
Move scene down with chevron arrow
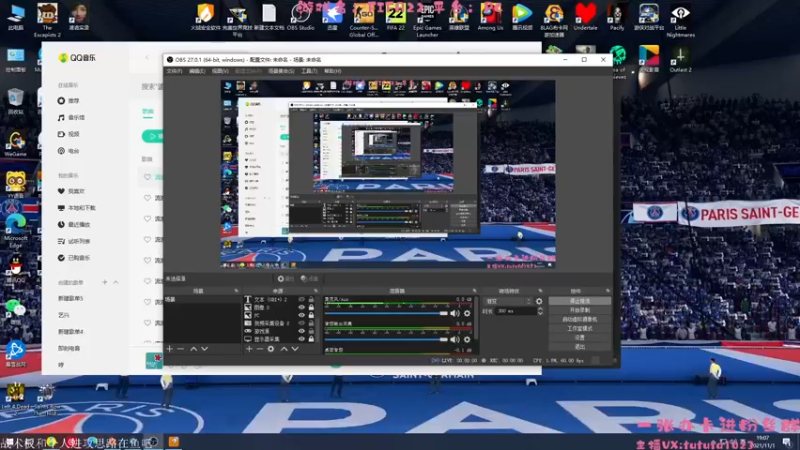(x=205, y=349)
